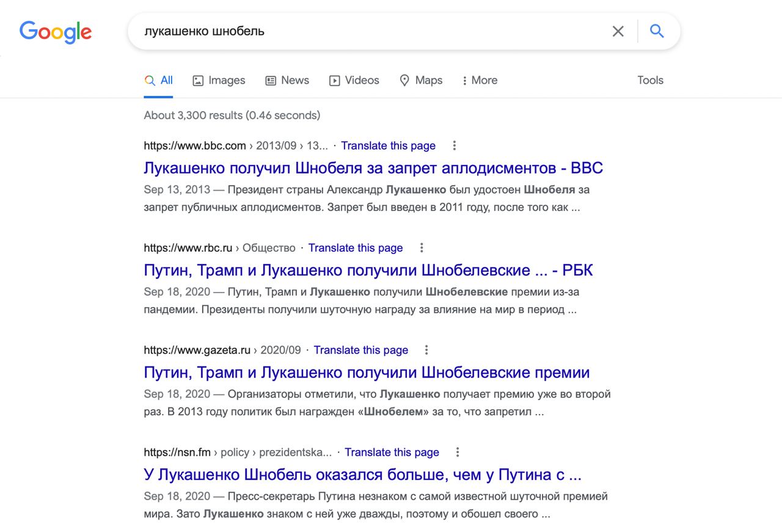Screen dimensions: 782x532
Task: Click the News tab newspaper icon
Action: tap(271, 81)
